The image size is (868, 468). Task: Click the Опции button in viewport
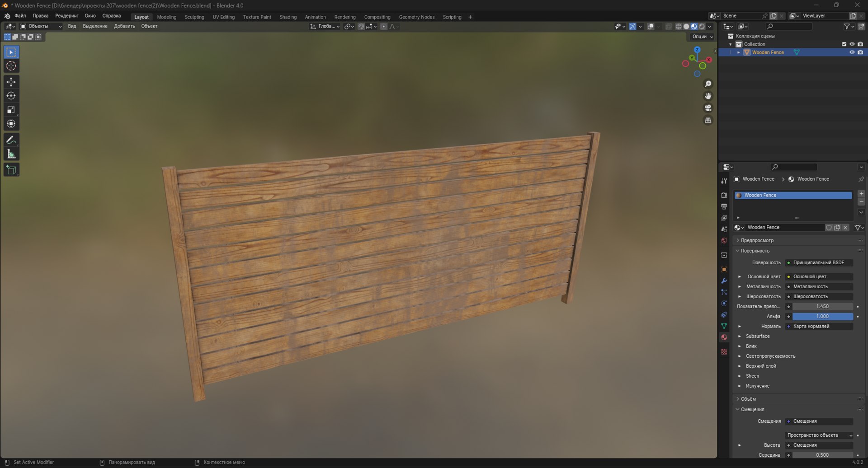[x=702, y=37]
